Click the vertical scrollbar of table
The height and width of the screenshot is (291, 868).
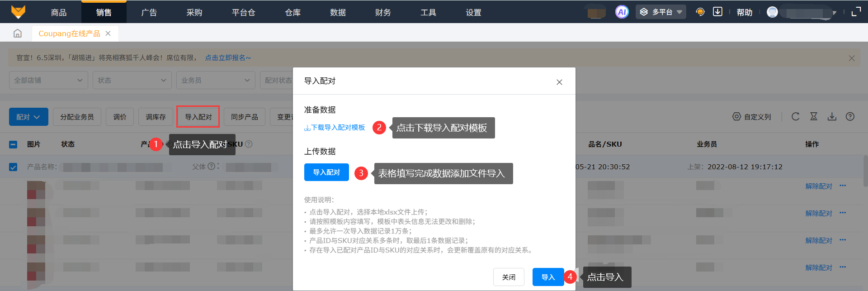[x=865, y=171]
